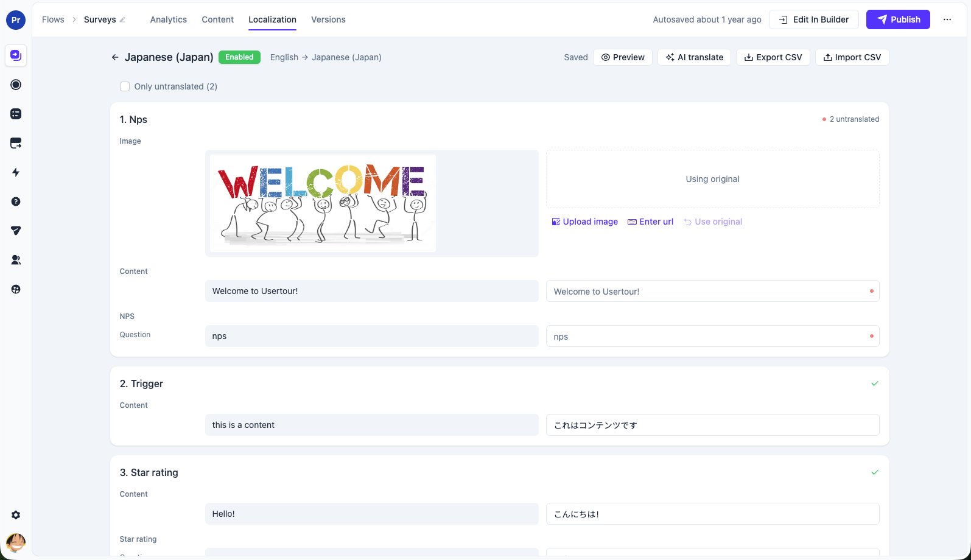The width and height of the screenshot is (971, 560).
Task: Click the Enter url link
Action: click(x=650, y=222)
